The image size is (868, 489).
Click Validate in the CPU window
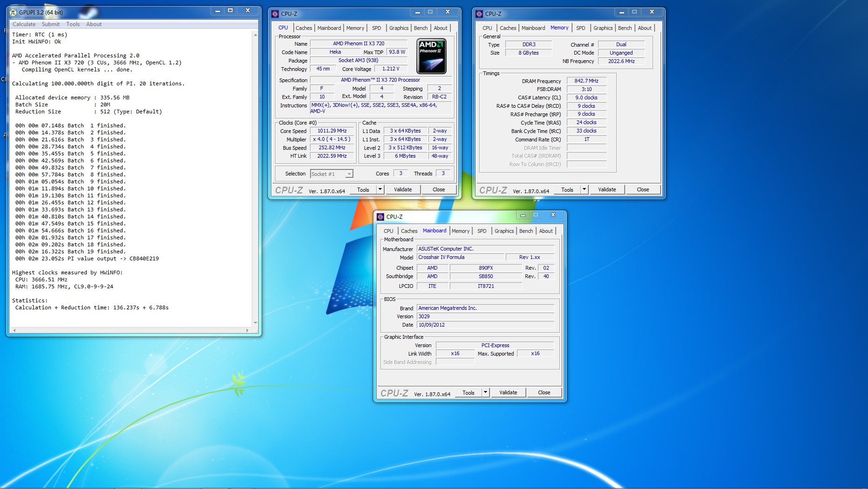click(x=403, y=189)
